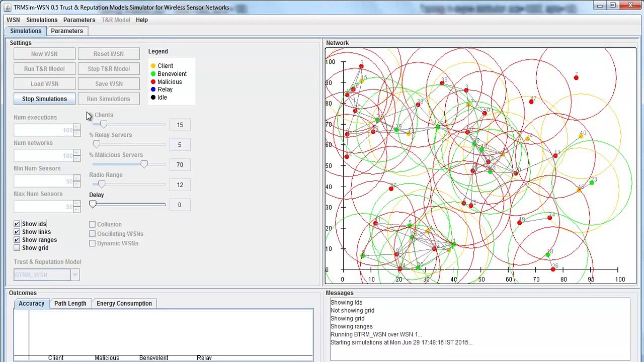Click the Radio Range value field showing 12

[180, 185]
